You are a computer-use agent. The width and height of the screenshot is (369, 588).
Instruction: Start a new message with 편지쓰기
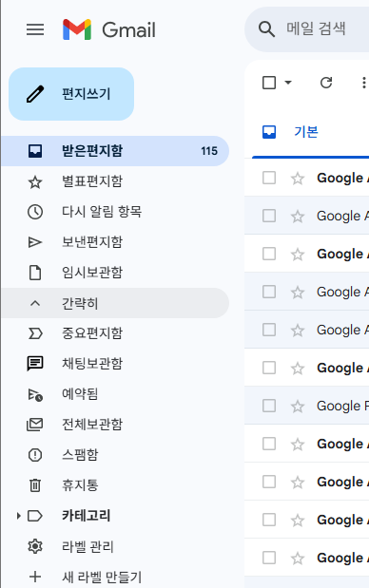pos(71,94)
